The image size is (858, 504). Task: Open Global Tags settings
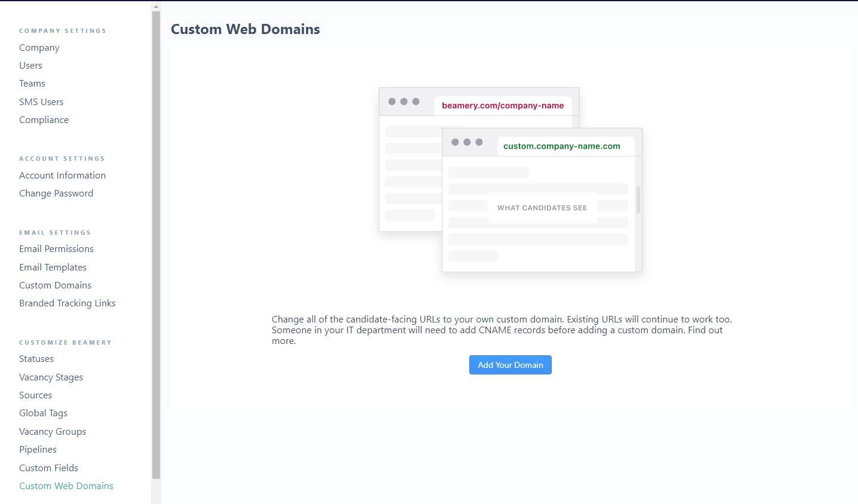tap(43, 413)
